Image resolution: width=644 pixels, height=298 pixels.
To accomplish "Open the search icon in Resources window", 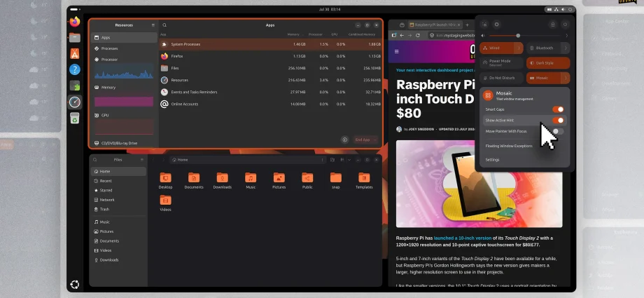I will click(164, 25).
